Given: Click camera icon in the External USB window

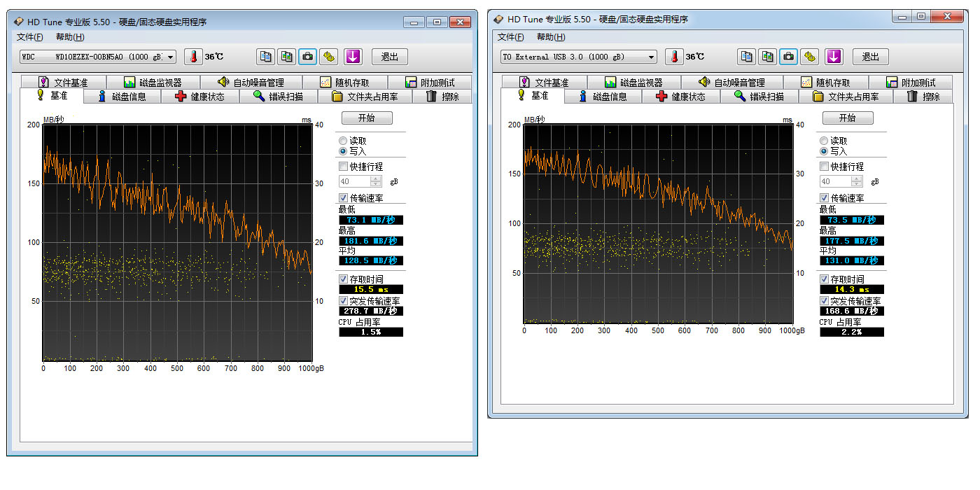Looking at the screenshot, I should click(789, 57).
